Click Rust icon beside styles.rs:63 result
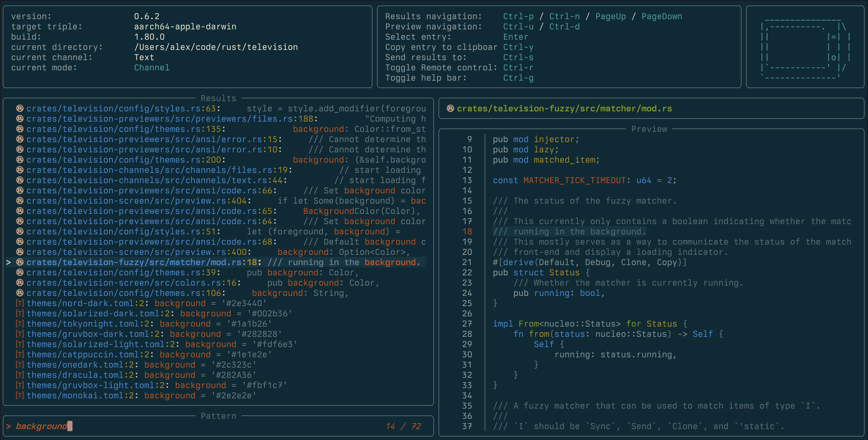The image size is (868, 440). pos(20,108)
